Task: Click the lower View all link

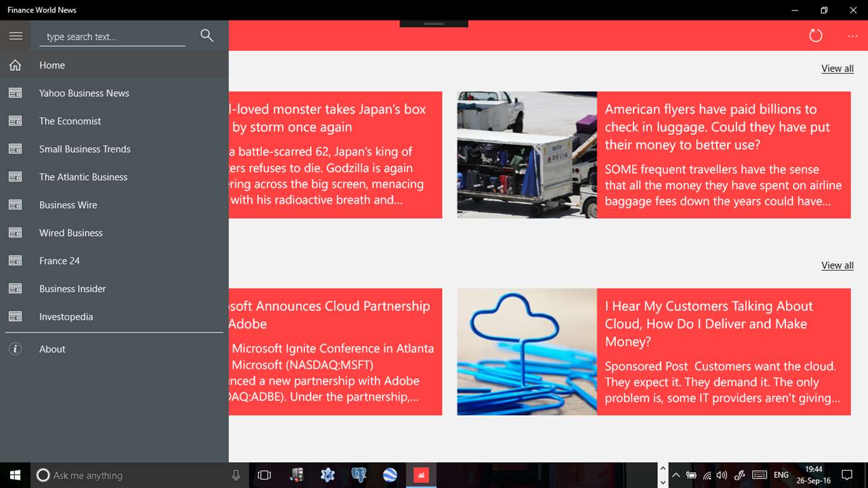Action: click(x=837, y=265)
